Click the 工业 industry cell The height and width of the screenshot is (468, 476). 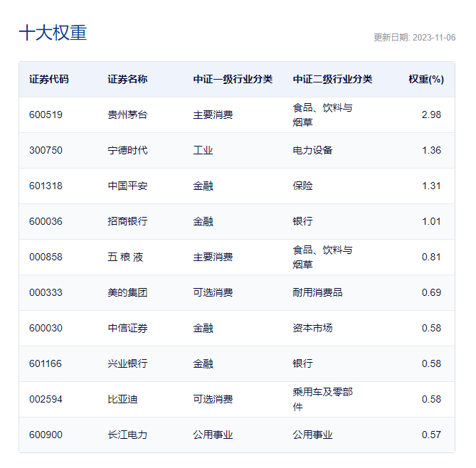[203, 150]
